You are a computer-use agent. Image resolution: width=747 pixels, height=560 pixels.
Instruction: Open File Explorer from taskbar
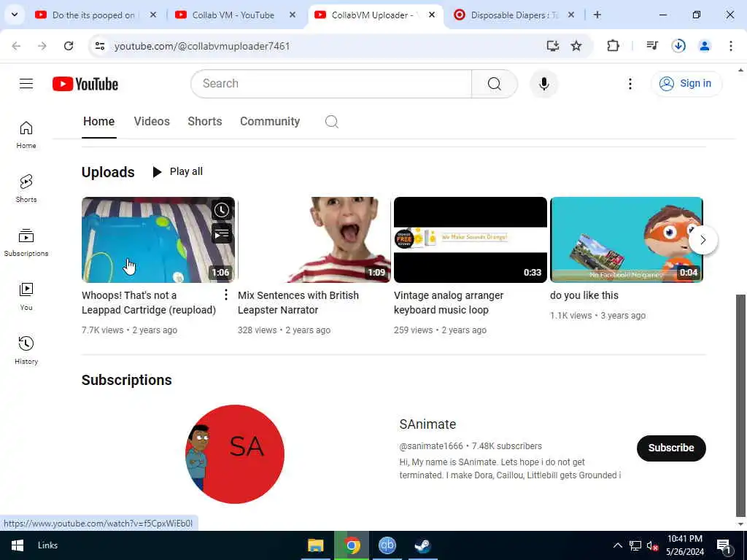click(315, 545)
